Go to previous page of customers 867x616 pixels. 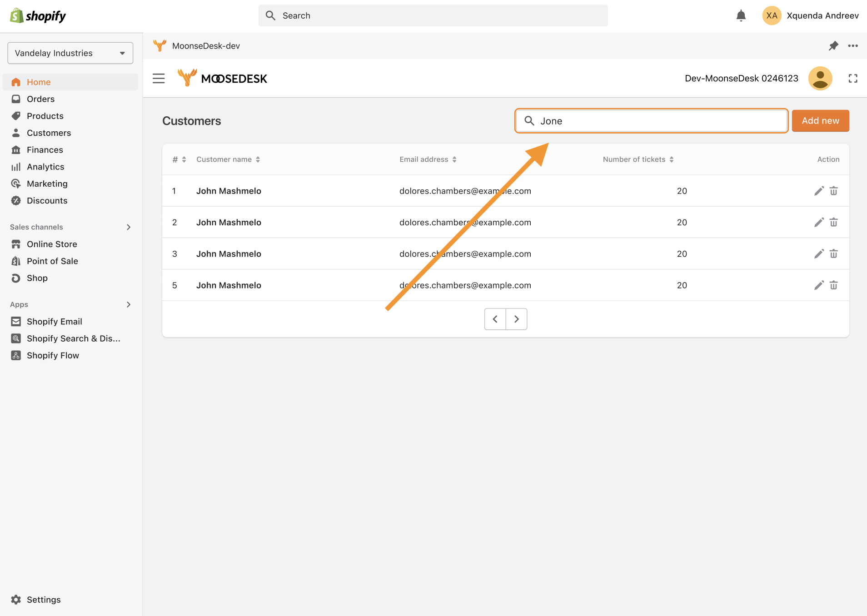tap(495, 319)
